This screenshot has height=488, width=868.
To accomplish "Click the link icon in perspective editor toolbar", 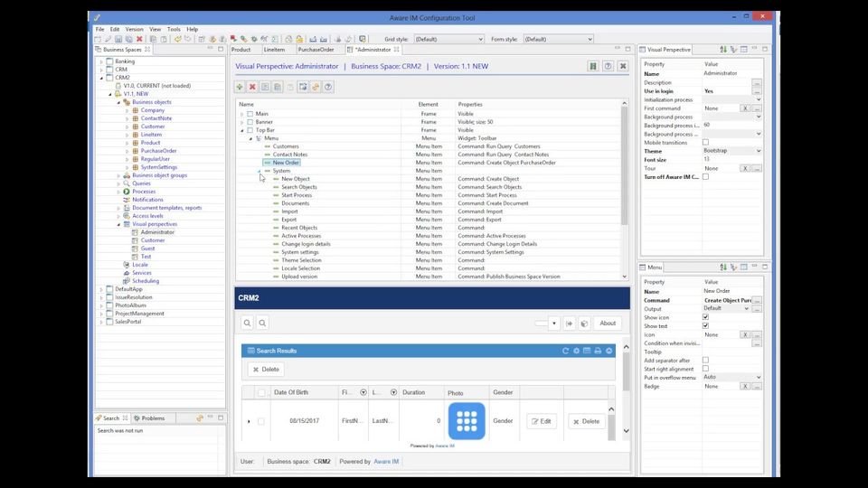I will point(316,87).
